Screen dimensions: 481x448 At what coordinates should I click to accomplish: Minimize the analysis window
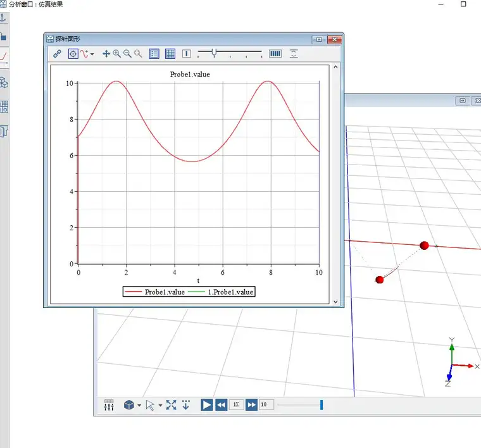pyautogui.click(x=441, y=4)
